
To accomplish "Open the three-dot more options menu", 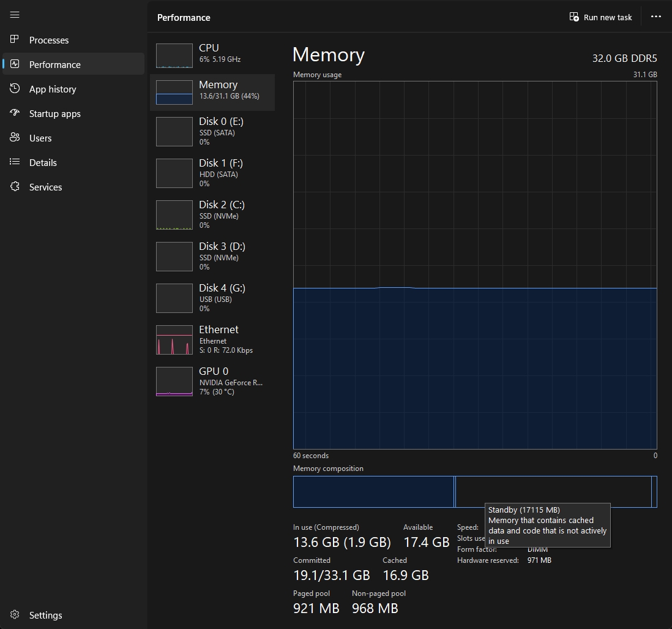I will [x=655, y=17].
